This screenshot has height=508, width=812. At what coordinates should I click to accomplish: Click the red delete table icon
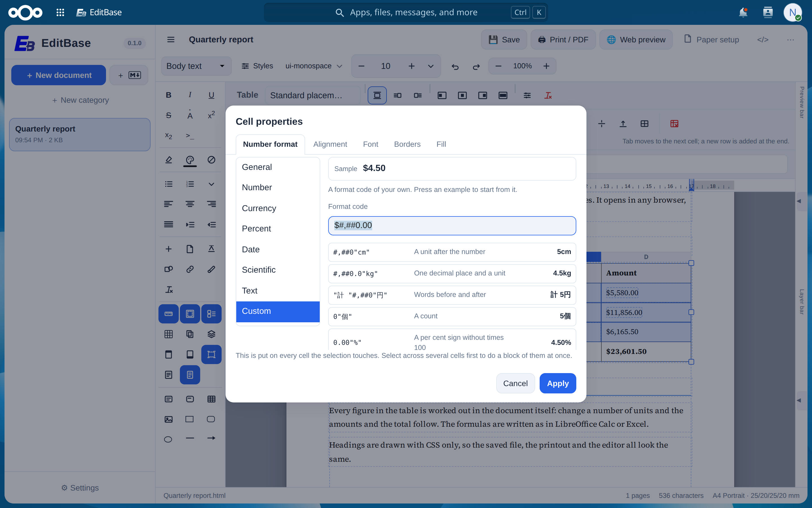(674, 124)
